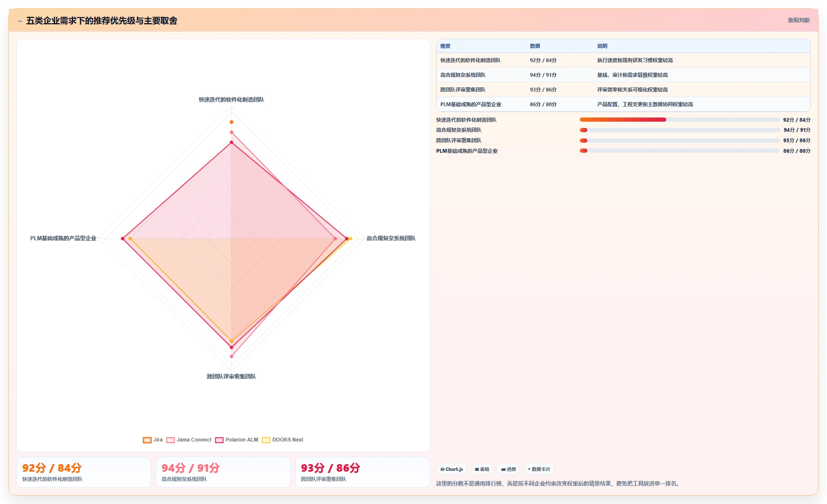Click the small icon before the page title
This screenshot has width=827, height=504.
click(20, 21)
